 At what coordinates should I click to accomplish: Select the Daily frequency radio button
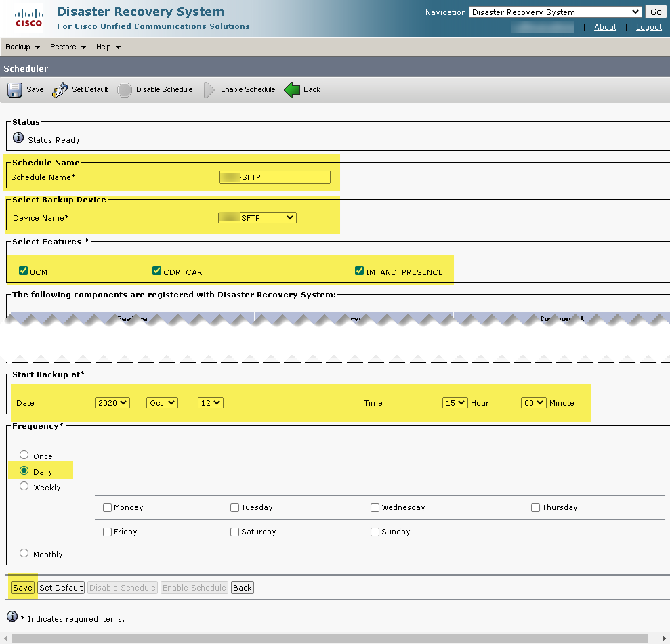tap(24, 471)
